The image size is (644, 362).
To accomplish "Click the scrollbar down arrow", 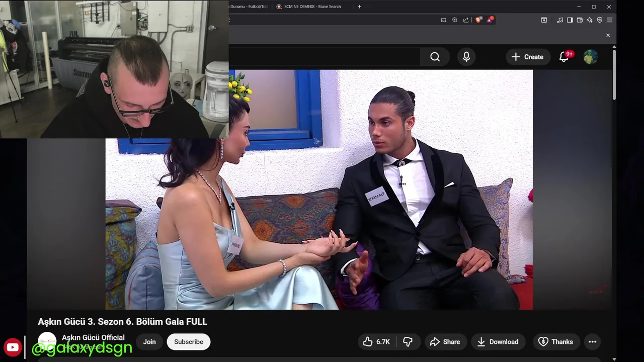I will (x=614, y=358).
